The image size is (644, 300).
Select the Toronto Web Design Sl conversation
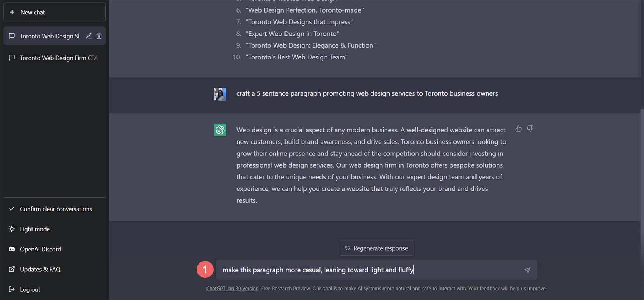[x=50, y=36]
